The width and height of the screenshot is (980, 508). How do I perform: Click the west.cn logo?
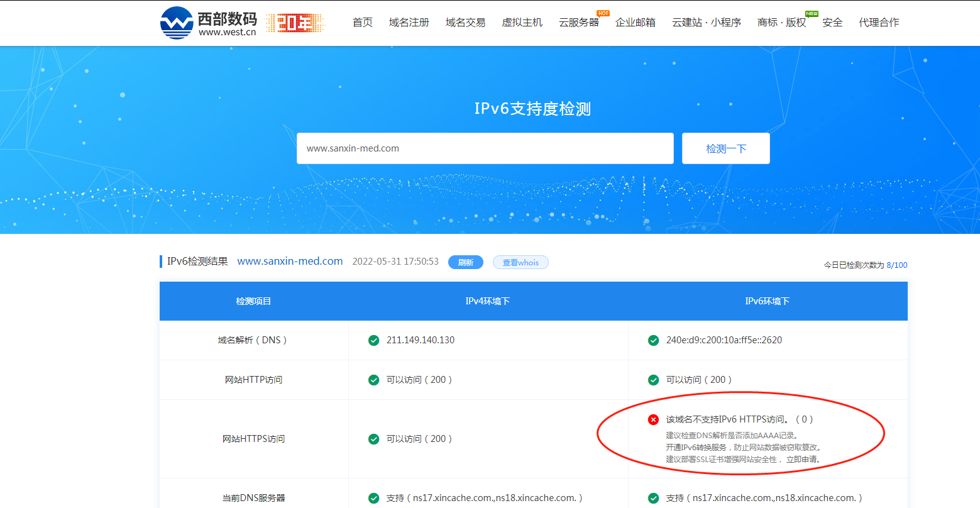click(209, 23)
